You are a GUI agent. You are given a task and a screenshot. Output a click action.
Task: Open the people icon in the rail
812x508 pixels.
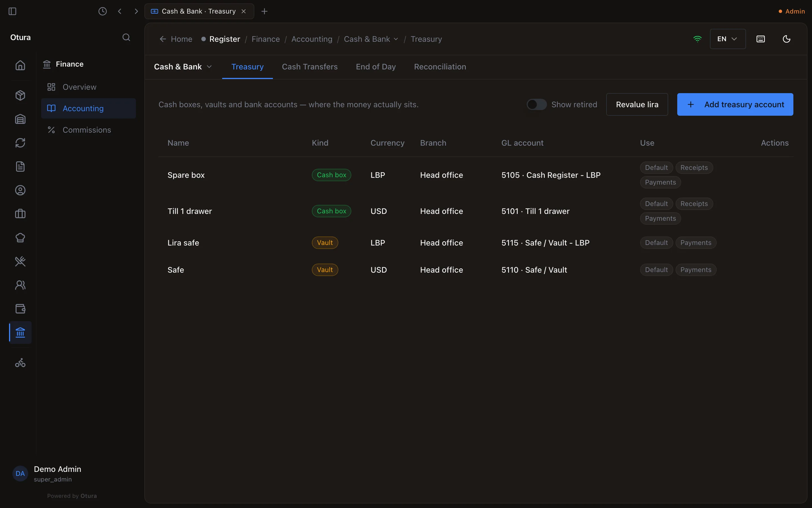[20, 285]
